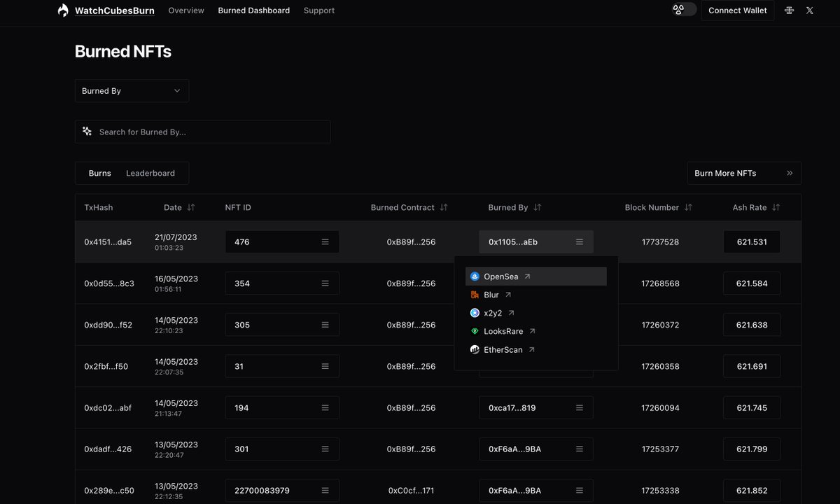Click the NFT ID column header
840x504 pixels.
click(x=238, y=208)
